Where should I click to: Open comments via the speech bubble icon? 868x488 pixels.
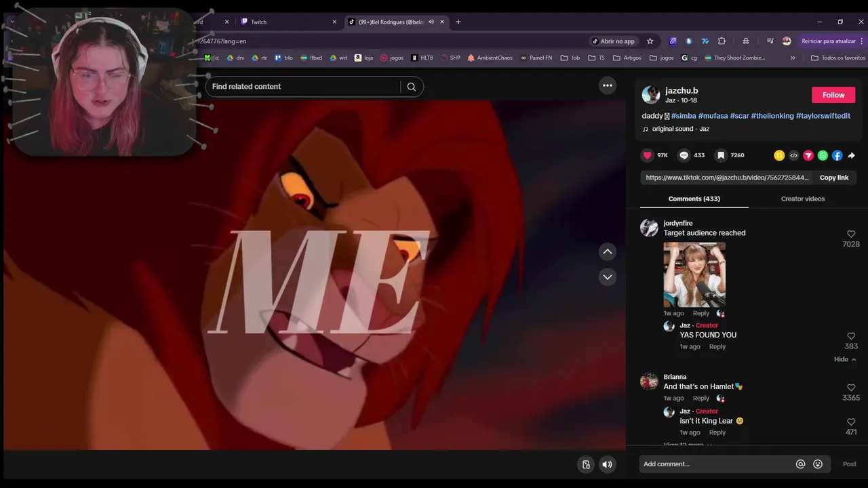pos(684,155)
